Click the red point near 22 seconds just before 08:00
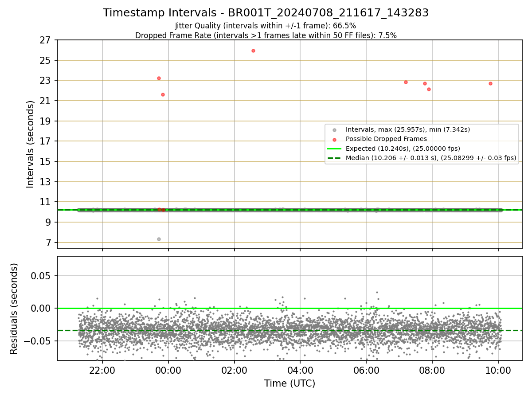The height and width of the screenshot is (399, 532). [x=429, y=89]
